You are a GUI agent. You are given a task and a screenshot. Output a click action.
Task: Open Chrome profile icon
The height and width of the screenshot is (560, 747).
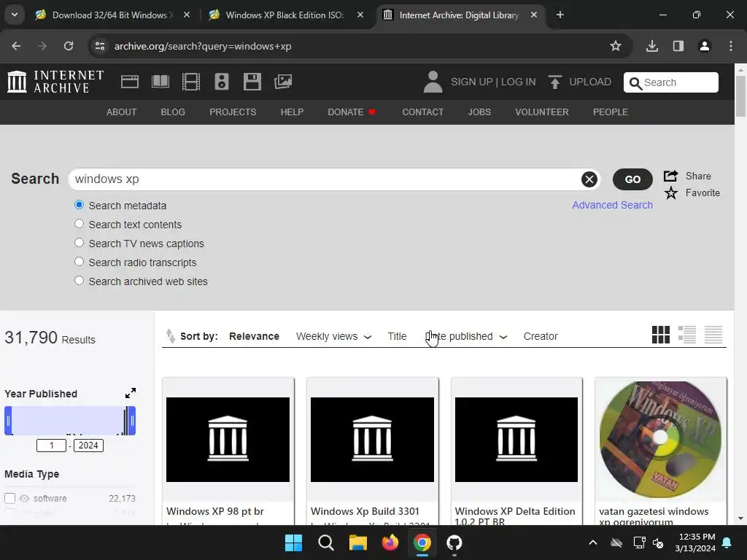(x=705, y=46)
